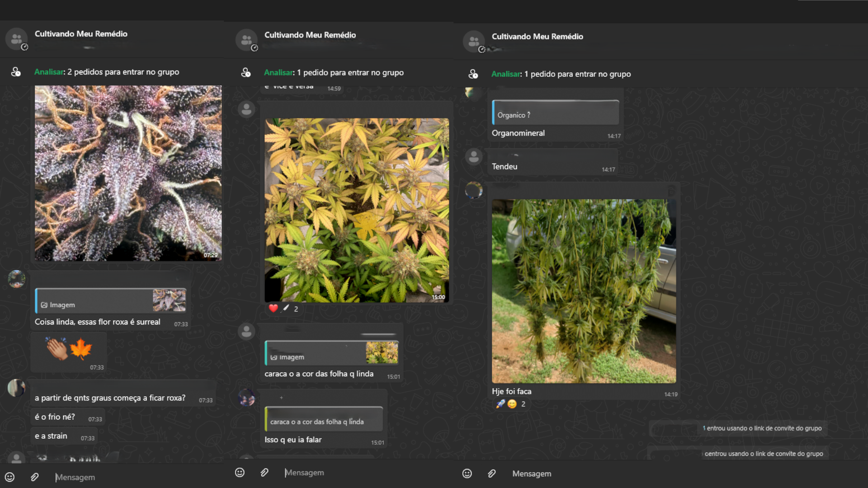The height and width of the screenshot is (488, 868).
Task: Click 'Analisar' link for 2 pedidos
Action: [49, 72]
